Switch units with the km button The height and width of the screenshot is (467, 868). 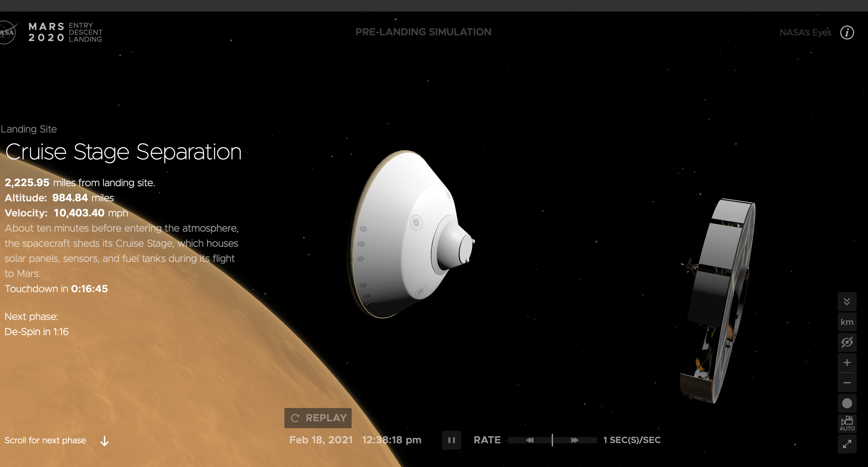847,322
